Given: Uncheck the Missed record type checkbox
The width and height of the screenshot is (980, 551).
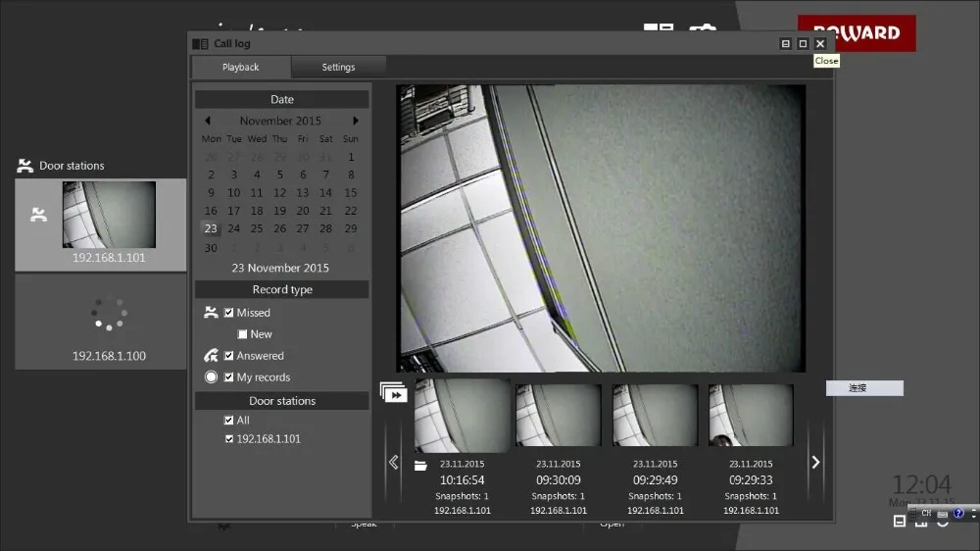Looking at the screenshot, I should (x=229, y=313).
